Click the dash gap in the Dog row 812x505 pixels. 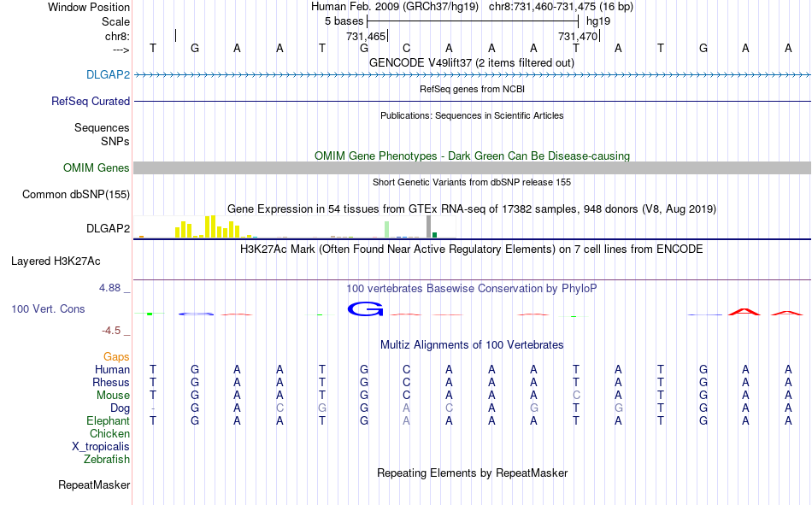(153, 408)
